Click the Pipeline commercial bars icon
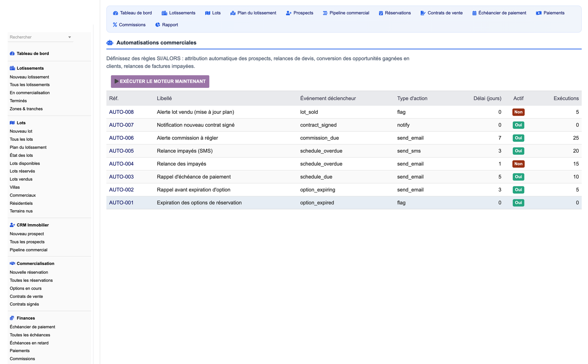The height and width of the screenshot is (364, 588). click(325, 13)
